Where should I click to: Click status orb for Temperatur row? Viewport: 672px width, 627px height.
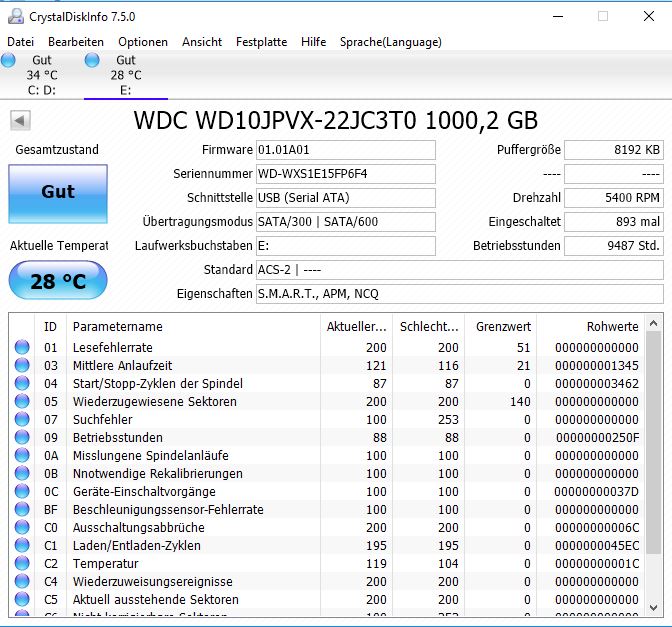[x=22, y=563]
